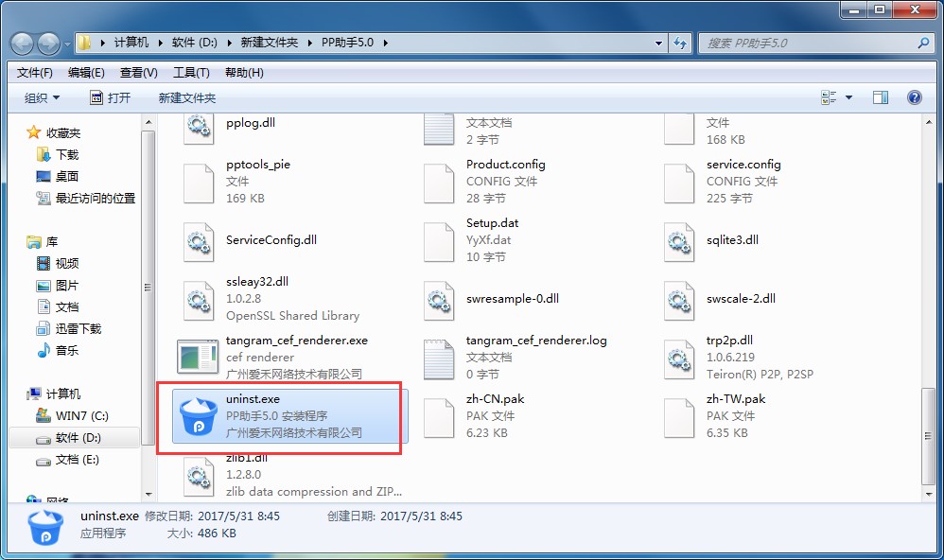Viewport: 944px width, 560px height.
Task: Expand breadcrumb arrow after PP助手5.0
Action: click(385, 43)
